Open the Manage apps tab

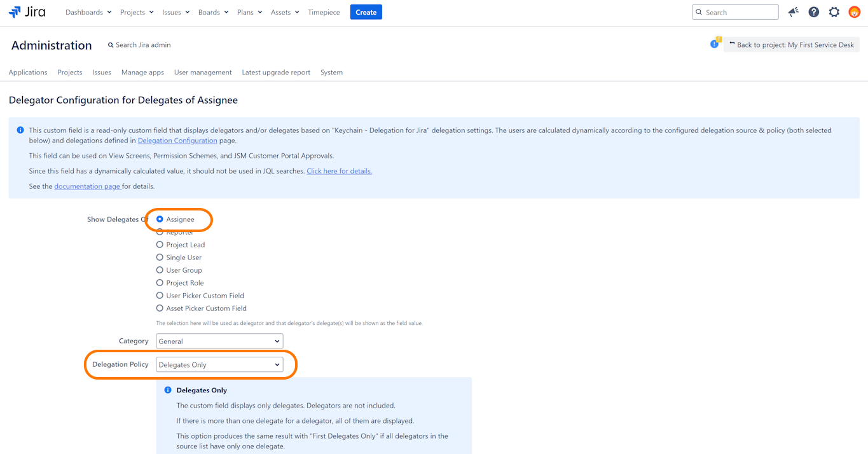tap(142, 72)
